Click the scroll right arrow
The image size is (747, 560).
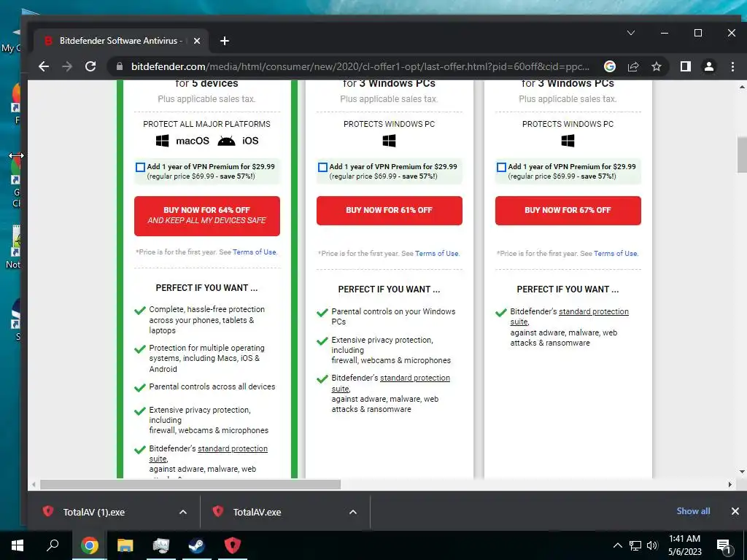click(x=729, y=485)
